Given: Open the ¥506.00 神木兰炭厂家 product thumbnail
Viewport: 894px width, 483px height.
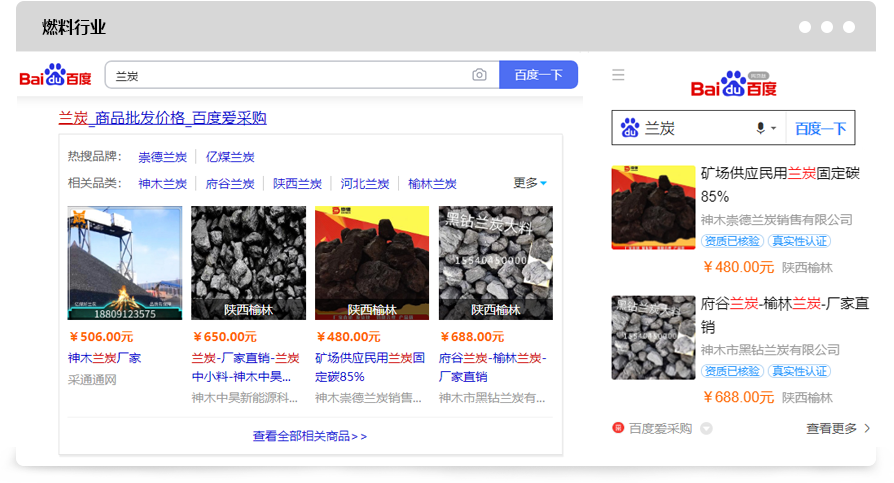Looking at the screenshot, I should [x=125, y=263].
